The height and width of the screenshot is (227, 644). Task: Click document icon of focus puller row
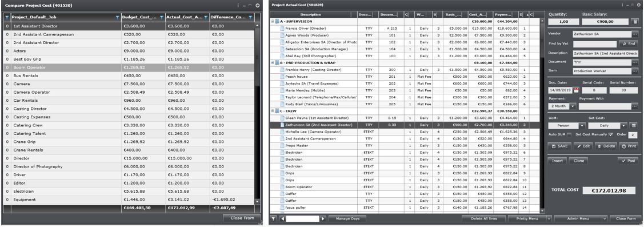[282, 208]
